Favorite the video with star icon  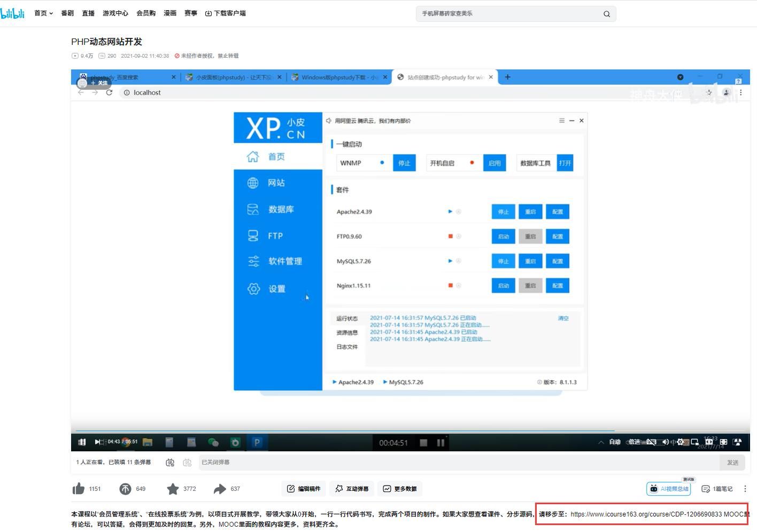(x=173, y=489)
